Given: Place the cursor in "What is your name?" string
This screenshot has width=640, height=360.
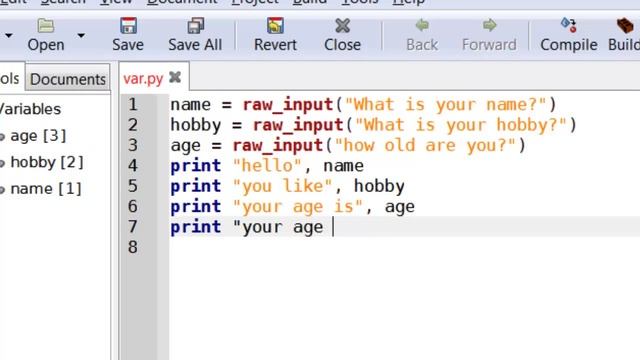Looking at the screenshot, I should [446, 104].
